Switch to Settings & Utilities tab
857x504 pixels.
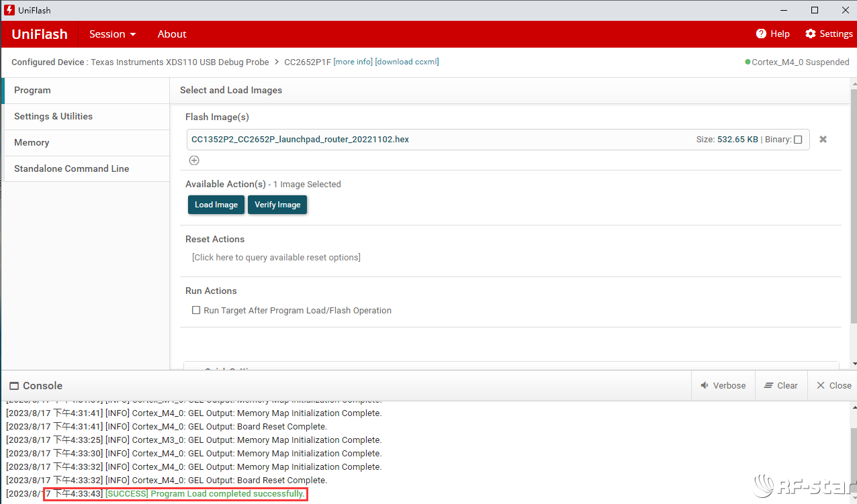pyautogui.click(x=53, y=117)
